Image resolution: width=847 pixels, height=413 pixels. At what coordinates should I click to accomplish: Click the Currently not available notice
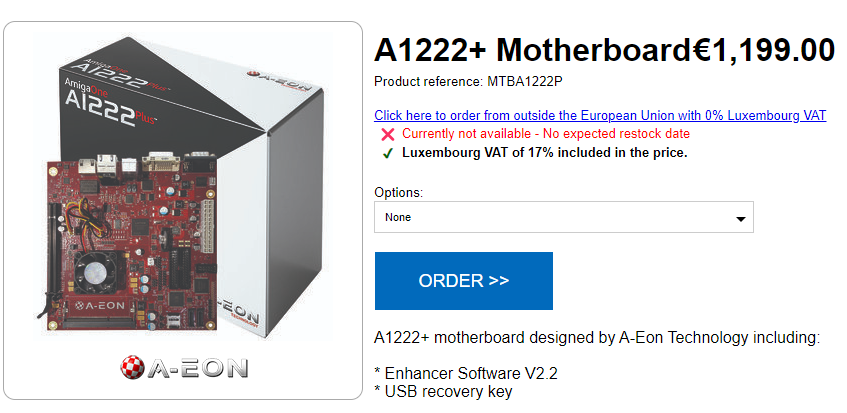click(545, 134)
